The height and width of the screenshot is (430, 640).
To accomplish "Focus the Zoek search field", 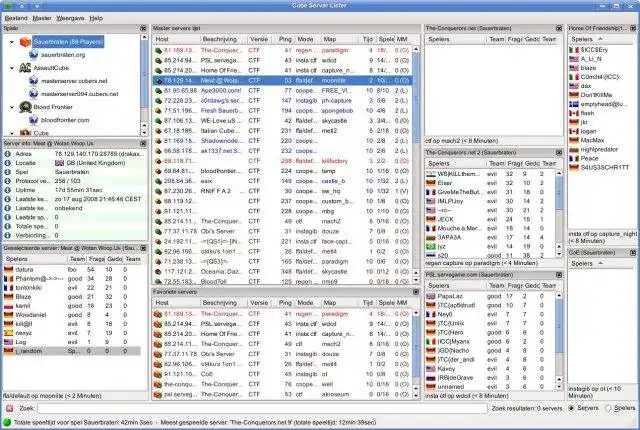I will pyautogui.click(x=262, y=408).
